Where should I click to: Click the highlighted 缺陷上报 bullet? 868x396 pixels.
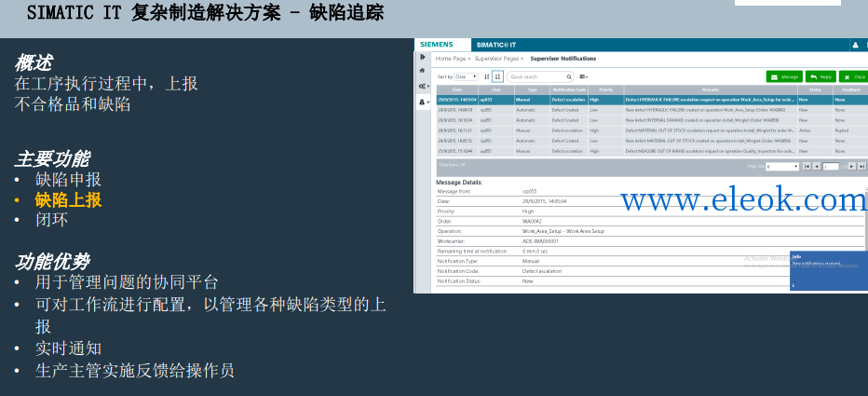click(x=68, y=200)
